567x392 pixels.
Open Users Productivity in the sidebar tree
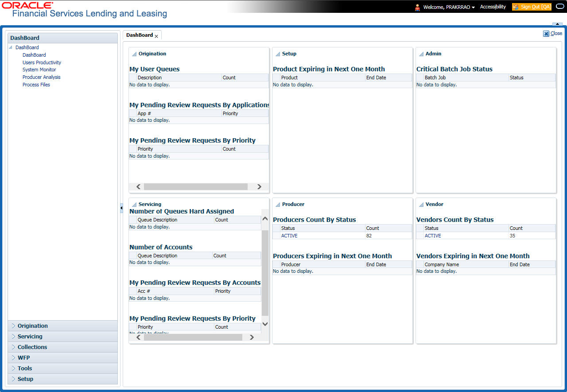42,62
